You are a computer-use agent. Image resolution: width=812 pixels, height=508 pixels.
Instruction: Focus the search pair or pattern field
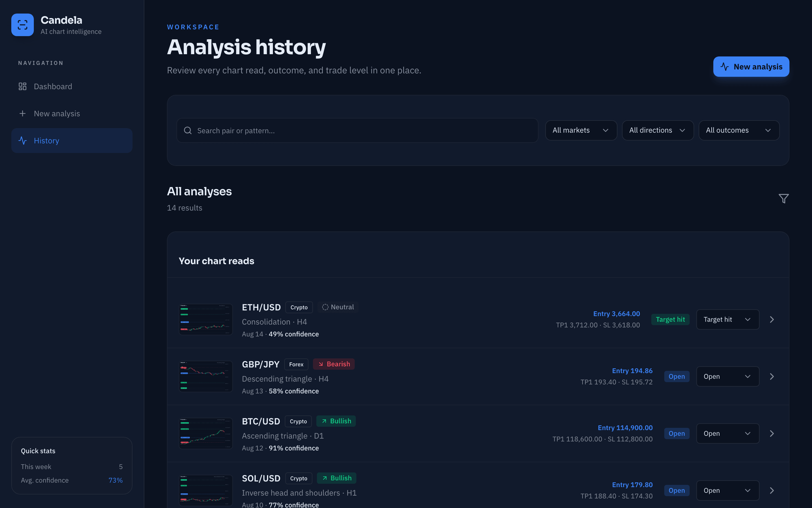coord(357,130)
